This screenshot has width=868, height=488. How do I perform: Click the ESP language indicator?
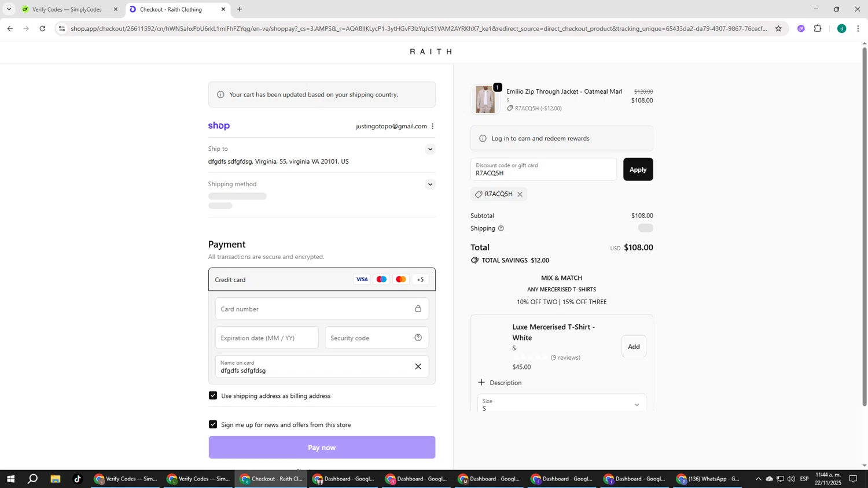click(805, 479)
